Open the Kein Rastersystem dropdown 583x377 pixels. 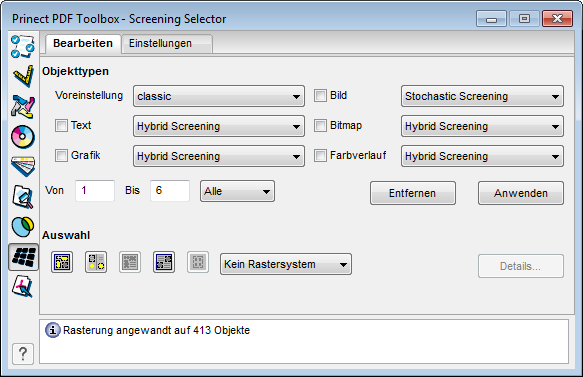coord(286,264)
